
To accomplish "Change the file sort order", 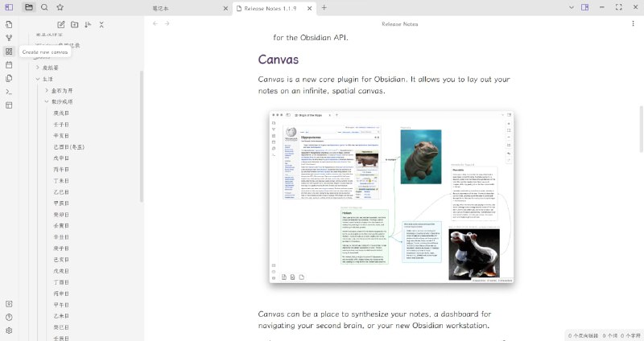I will (88, 25).
